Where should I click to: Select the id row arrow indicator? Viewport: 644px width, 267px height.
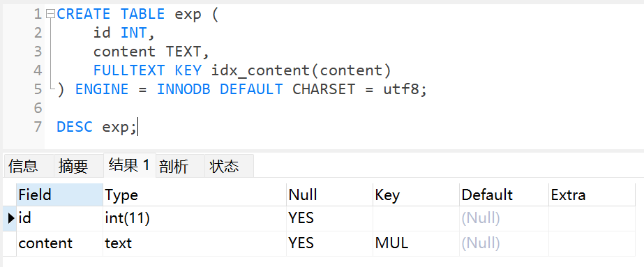coord(10,218)
